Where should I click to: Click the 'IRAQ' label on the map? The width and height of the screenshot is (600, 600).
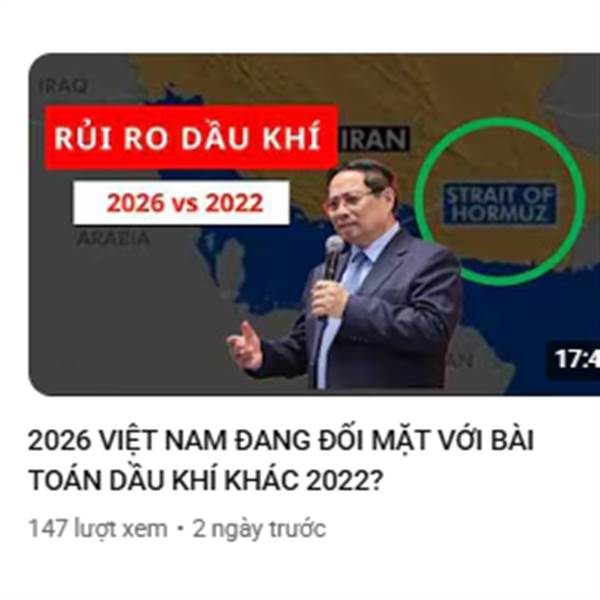[x=64, y=86]
